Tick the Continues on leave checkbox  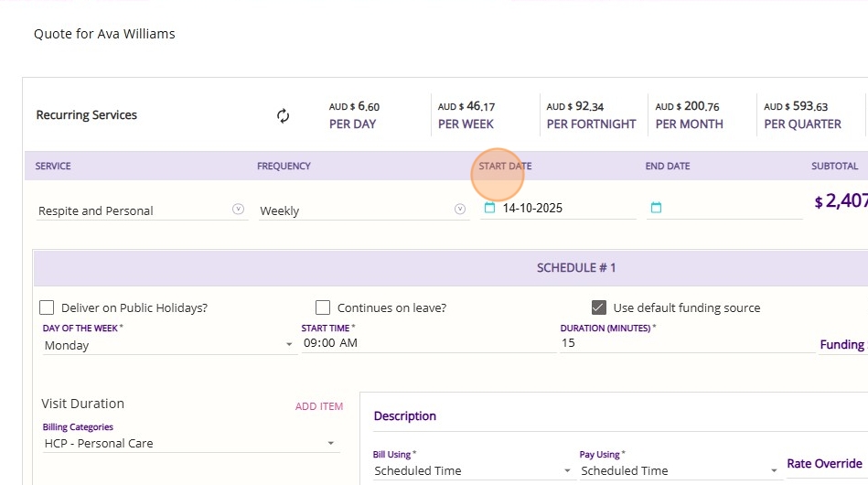(323, 307)
